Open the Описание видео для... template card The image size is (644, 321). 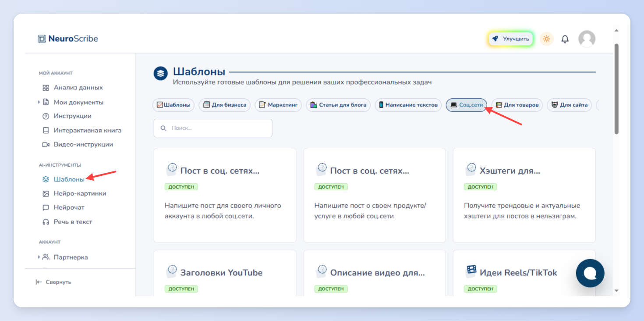(375, 273)
